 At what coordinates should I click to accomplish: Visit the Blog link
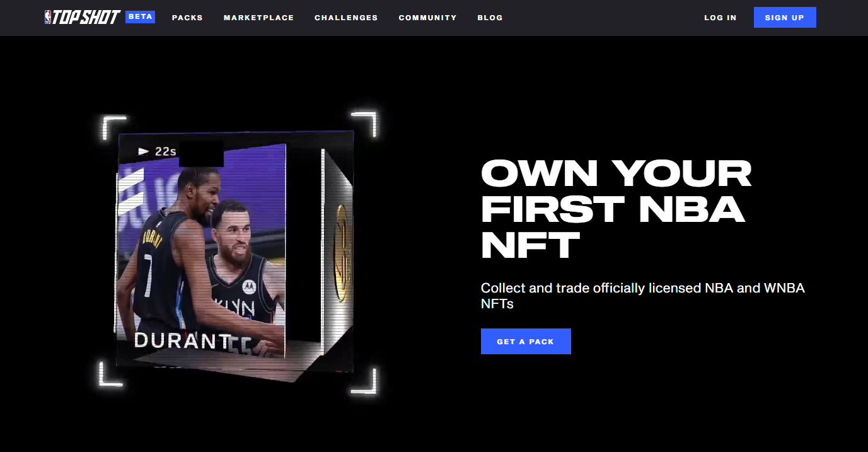pyautogui.click(x=490, y=18)
